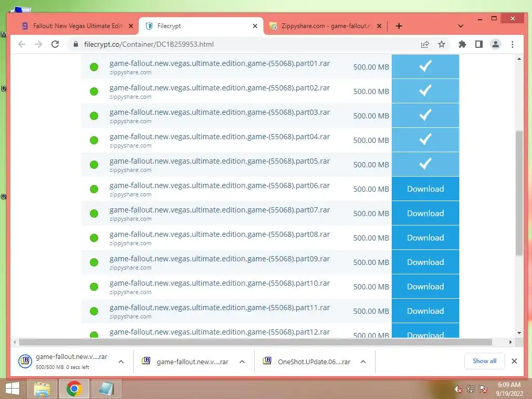
Task: Click the scroll right arrow
Action: pos(511,342)
